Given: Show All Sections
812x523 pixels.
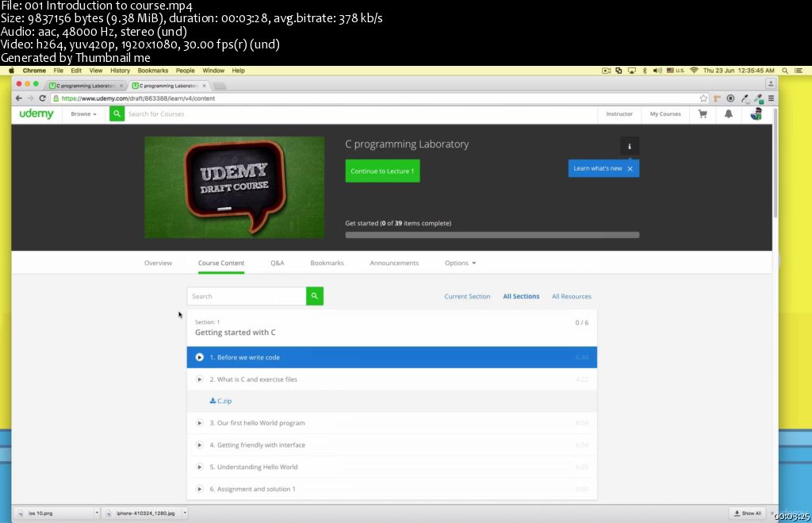Looking at the screenshot, I should pyautogui.click(x=521, y=297).
